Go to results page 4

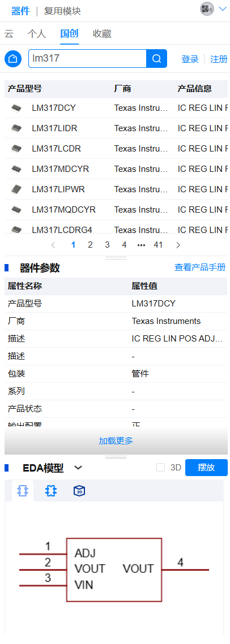[x=124, y=245]
